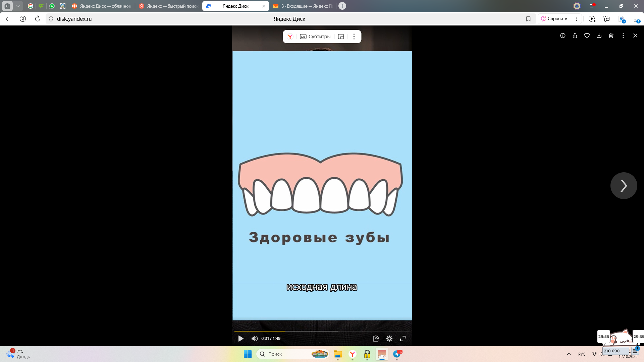This screenshot has width=644, height=362.
Task: Go to next file with right arrow
Action: [623, 185]
